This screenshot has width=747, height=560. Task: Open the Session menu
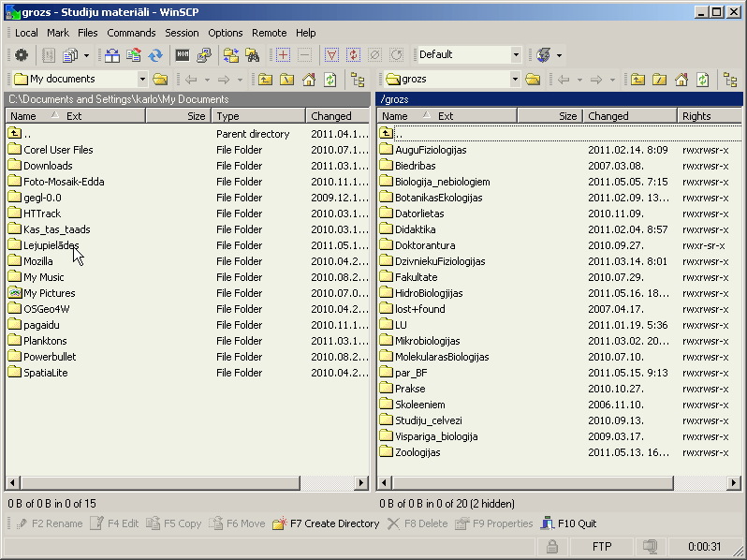pos(182,33)
